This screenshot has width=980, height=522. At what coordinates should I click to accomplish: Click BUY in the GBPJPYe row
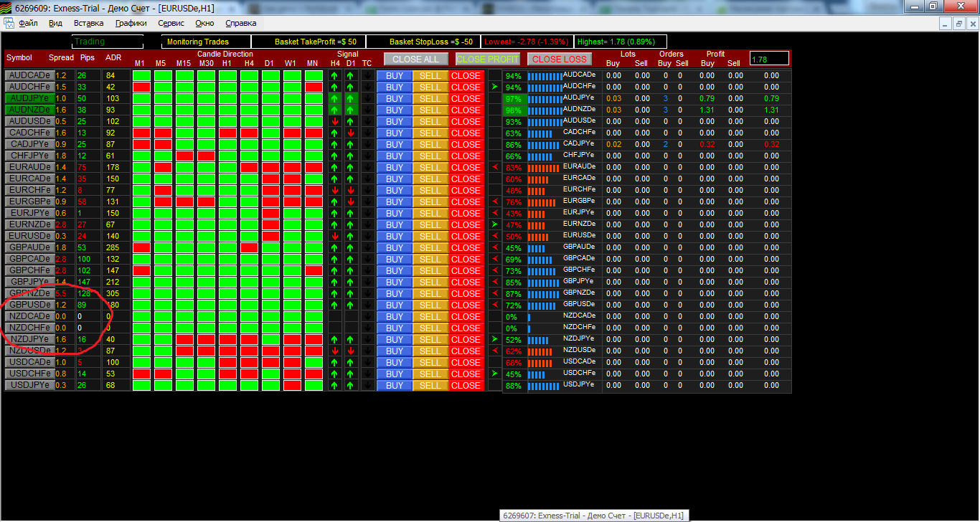395,282
